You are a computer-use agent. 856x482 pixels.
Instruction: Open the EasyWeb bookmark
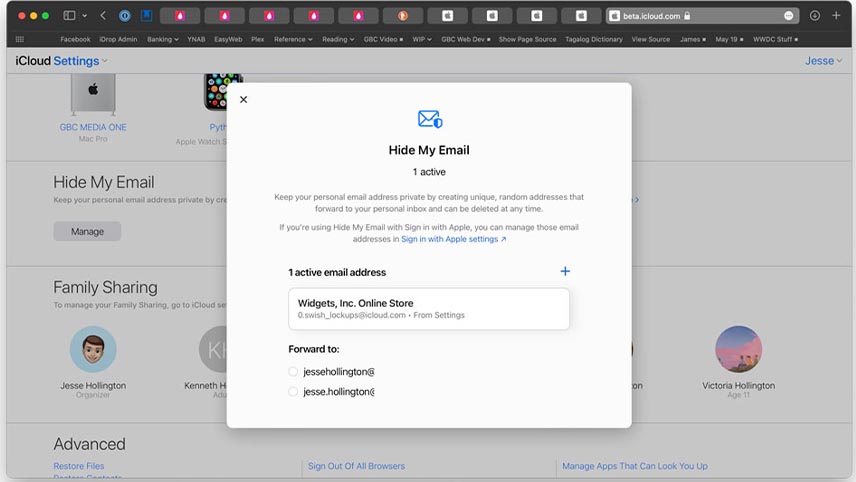pyautogui.click(x=228, y=39)
